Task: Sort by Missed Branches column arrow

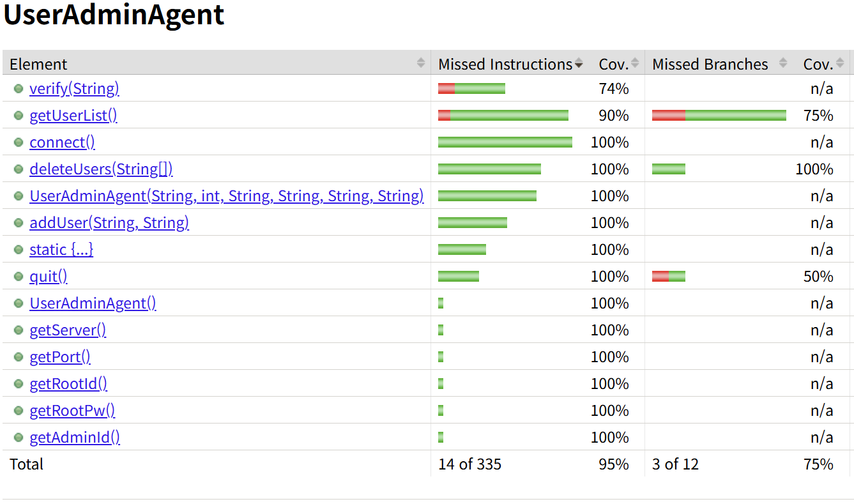Action: pyautogui.click(x=783, y=63)
